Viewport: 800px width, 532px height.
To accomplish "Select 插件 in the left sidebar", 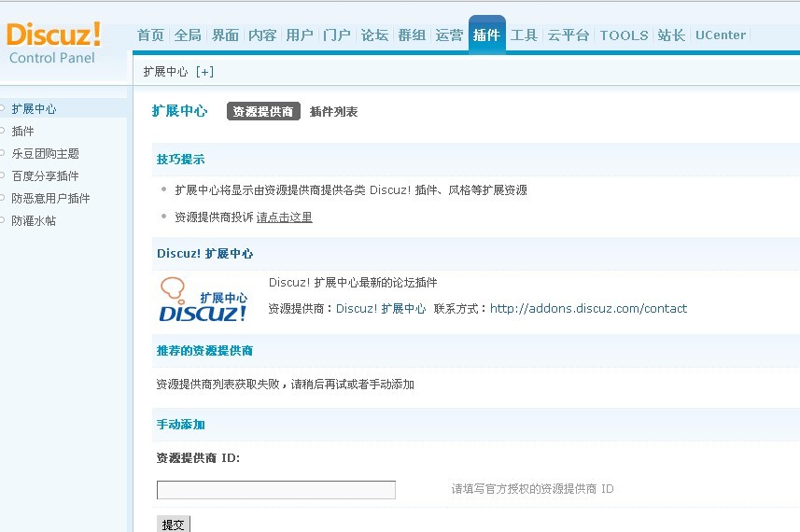I will click(x=22, y=131).
